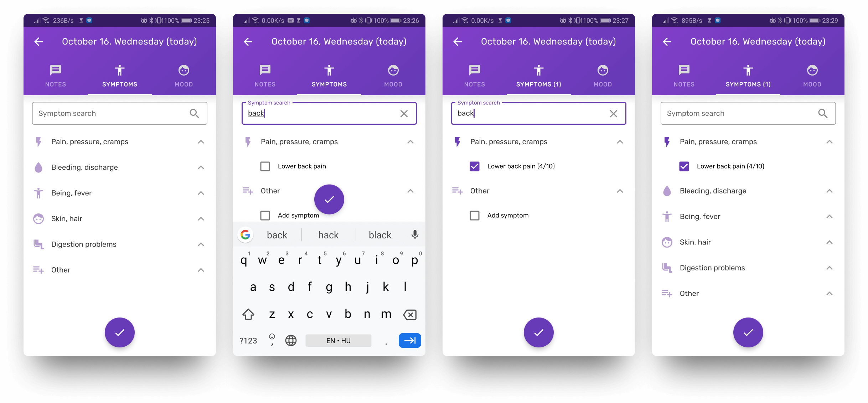Tap the back arrow navigation icon

(x=39, y=42)
